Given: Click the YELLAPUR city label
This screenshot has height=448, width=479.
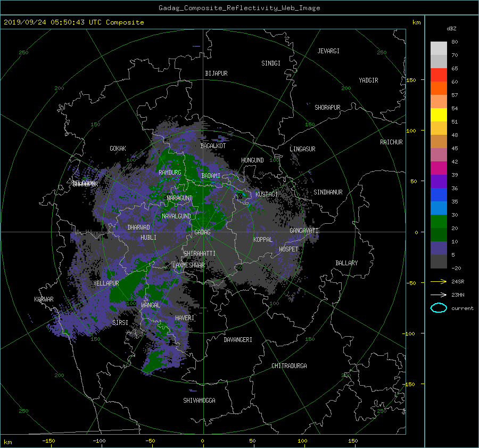Looking at the screenshot, I should [106, 283].
